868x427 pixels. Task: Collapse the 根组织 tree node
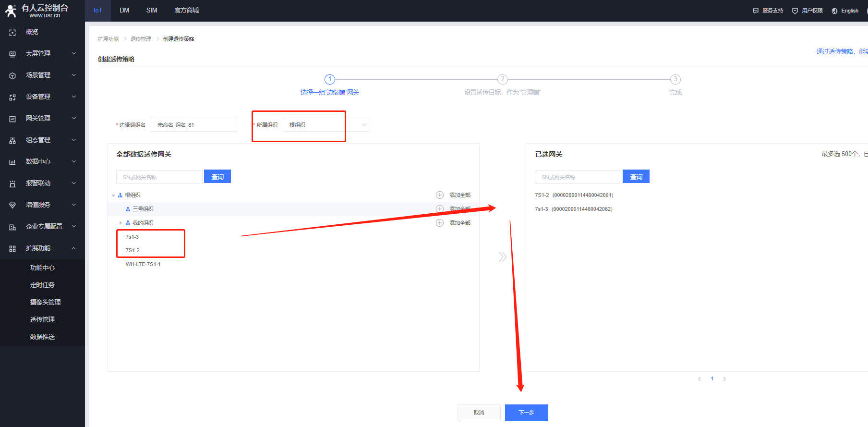pos(113,195)
